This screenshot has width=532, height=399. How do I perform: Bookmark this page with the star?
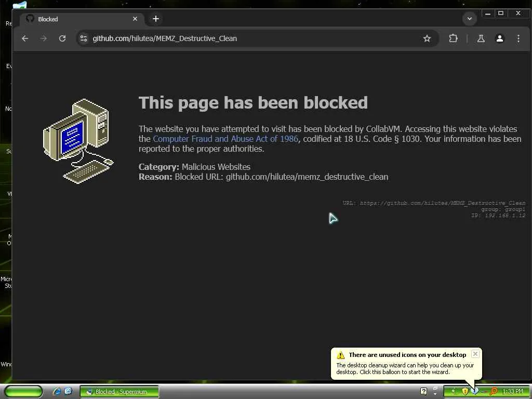tap(427, 38)
